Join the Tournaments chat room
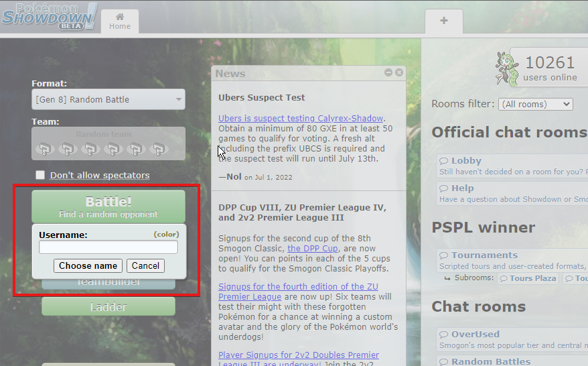588x366 pixels. click(512, 260)
